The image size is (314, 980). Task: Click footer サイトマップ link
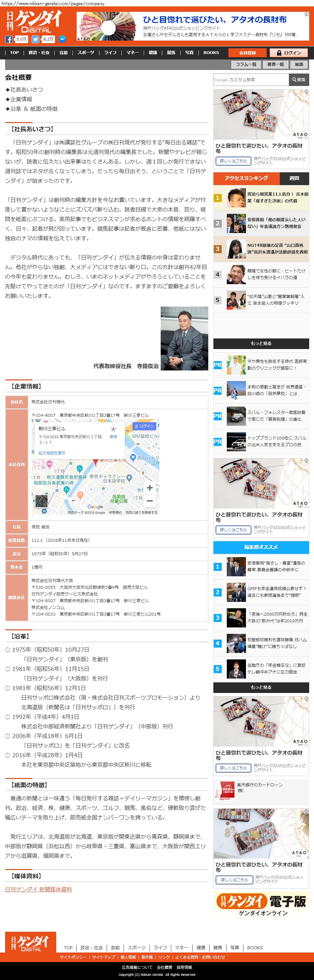[103, 957]
